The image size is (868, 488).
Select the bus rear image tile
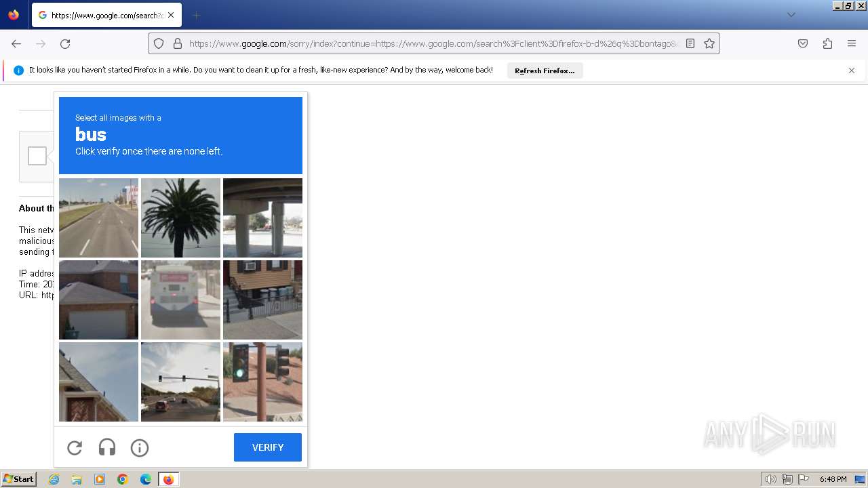coord(180,300)
